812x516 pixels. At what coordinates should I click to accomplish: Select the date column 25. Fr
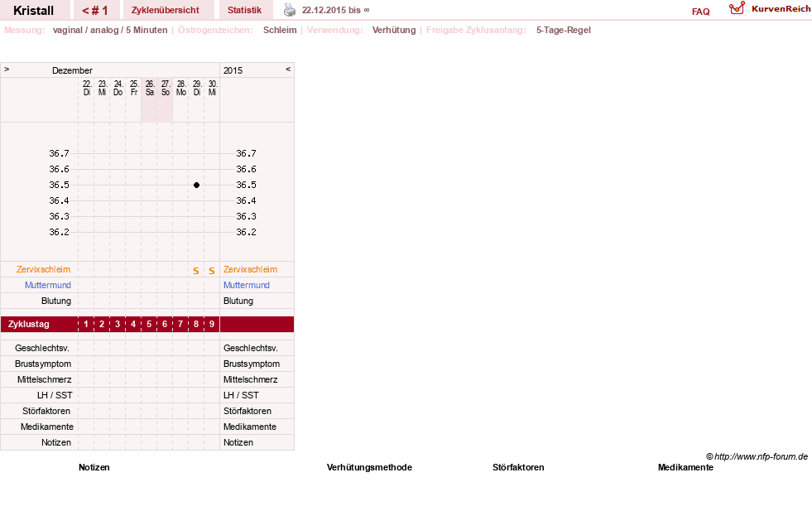(x=133, y=88)
